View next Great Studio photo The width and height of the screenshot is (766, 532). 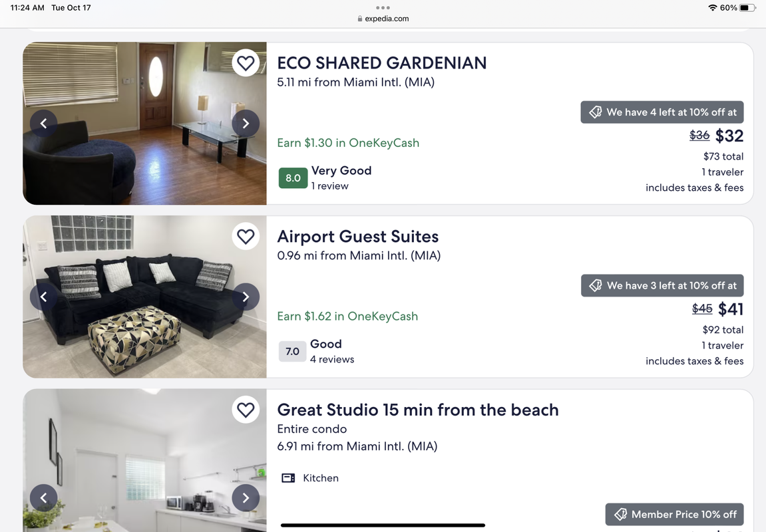(246, 497)
